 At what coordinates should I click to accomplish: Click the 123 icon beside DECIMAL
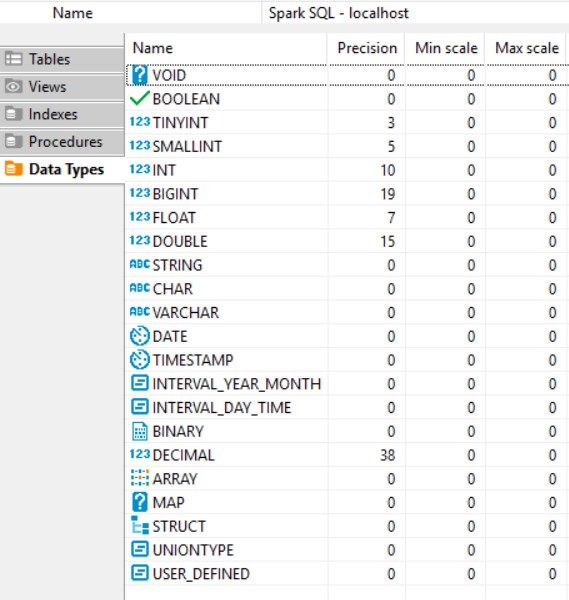140,454
